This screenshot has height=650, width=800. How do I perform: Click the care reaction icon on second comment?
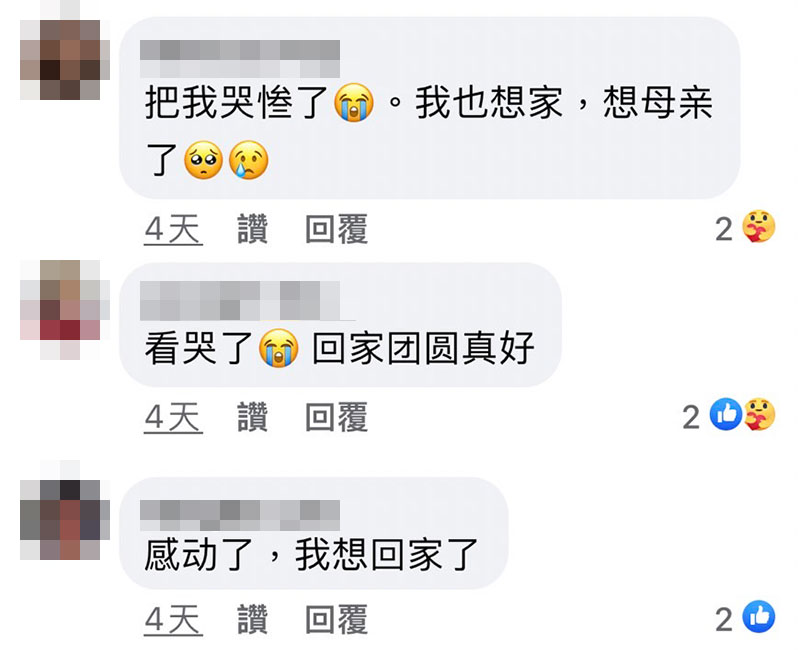pyautogui.click(x=760, y=414)
